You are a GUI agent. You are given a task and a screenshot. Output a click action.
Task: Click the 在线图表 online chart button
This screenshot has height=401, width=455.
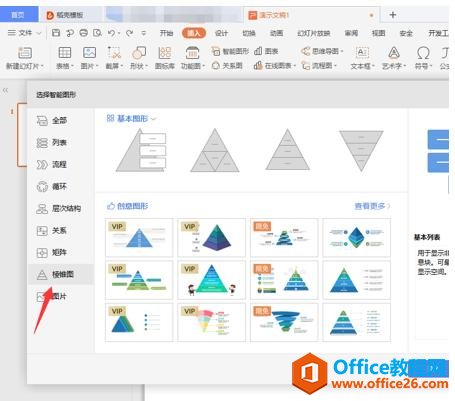[274, 66]
